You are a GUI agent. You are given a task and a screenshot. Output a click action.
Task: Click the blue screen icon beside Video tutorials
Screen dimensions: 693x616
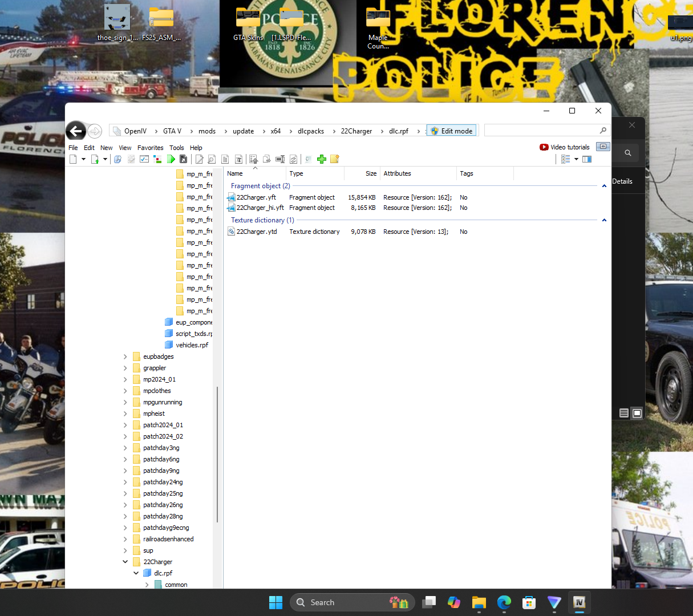point(603,147)
